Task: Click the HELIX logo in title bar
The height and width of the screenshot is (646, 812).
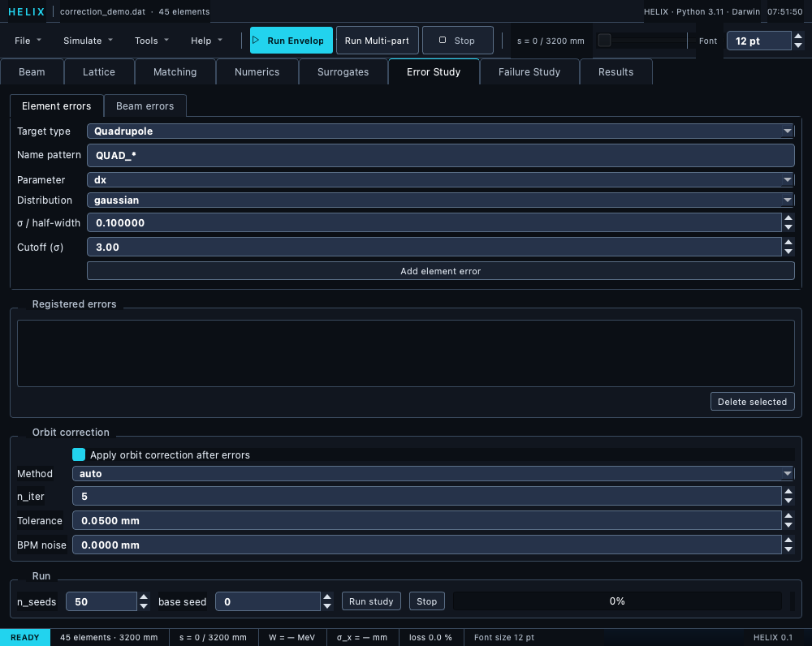Action: coord(27,11)
